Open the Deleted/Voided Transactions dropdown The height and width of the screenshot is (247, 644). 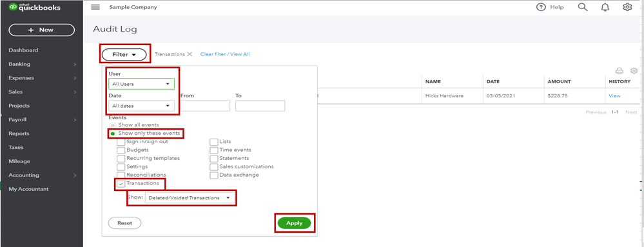190,198
